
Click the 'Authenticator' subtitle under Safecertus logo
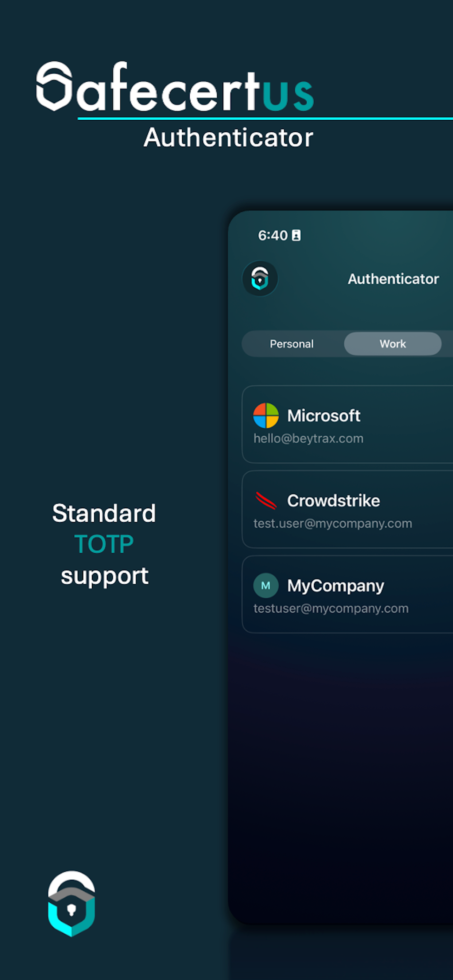point(228,137)
